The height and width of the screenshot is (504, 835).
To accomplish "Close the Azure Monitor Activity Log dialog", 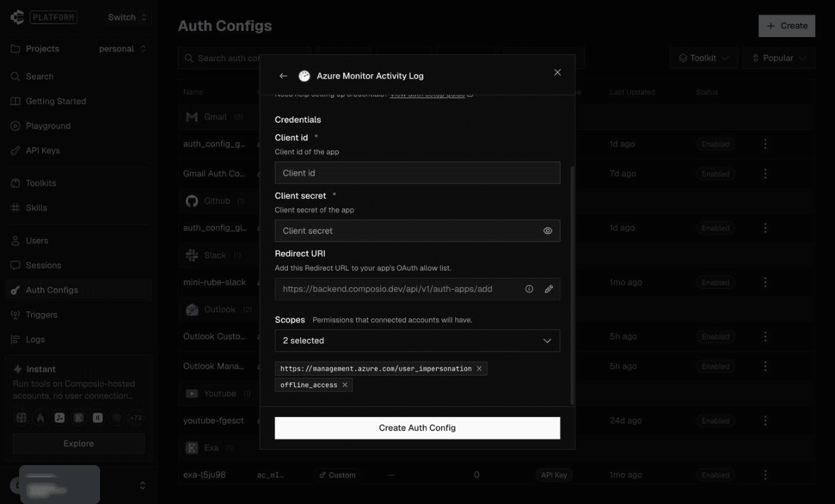I will coord(558,72).
